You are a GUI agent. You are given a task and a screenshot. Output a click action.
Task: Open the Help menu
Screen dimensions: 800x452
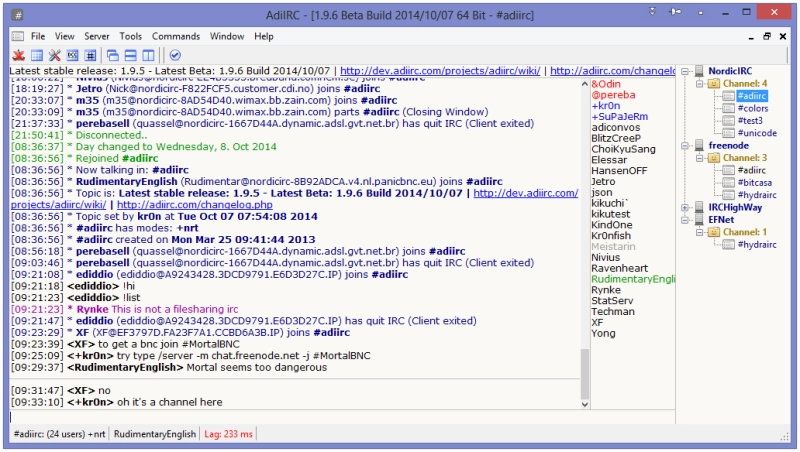(x=264, y=36)
